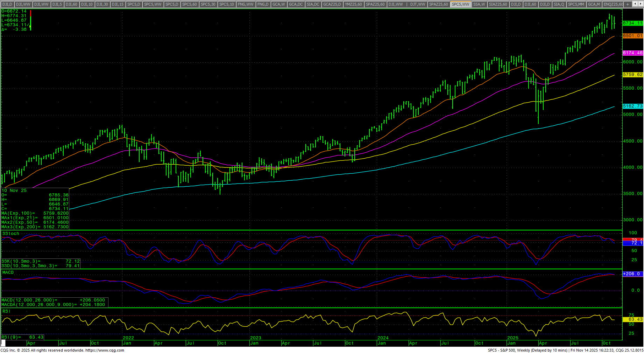The image size is (644, 353).
Task: Click the orange 6501.01 moving average tag
Action: tap(632, 36)
